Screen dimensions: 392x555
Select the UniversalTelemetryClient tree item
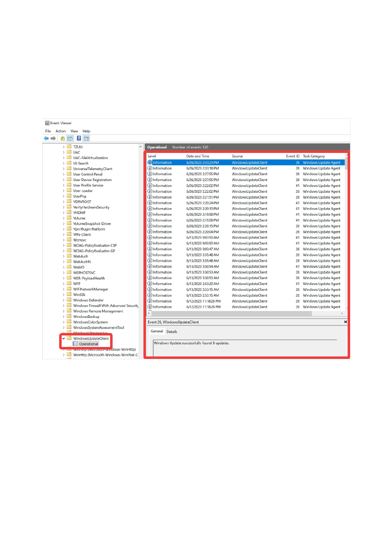click(x=92, y=169)
